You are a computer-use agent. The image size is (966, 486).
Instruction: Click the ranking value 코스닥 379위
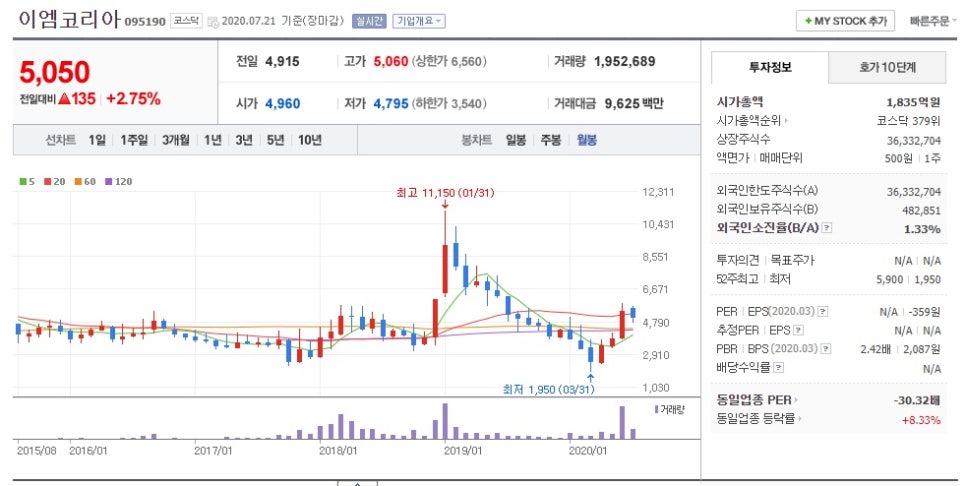pos(909,121)
